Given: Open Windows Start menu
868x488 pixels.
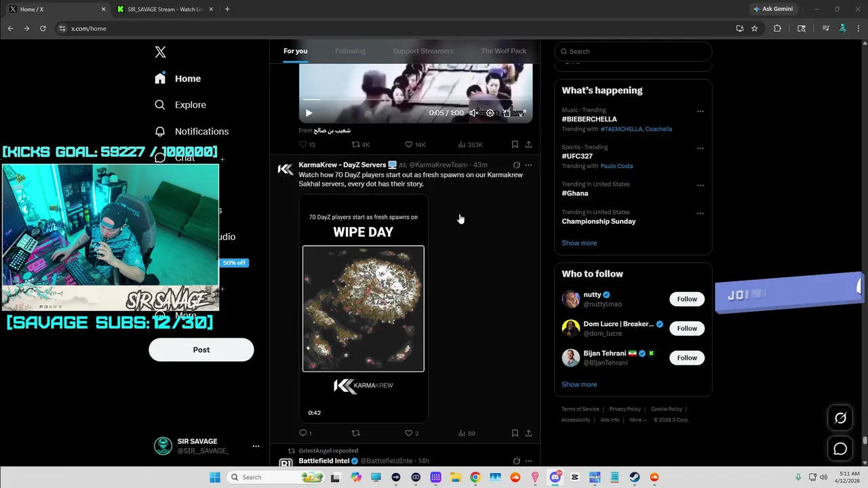Looking at the screenshot, I should pyautogui.click(x=215, y=477).
